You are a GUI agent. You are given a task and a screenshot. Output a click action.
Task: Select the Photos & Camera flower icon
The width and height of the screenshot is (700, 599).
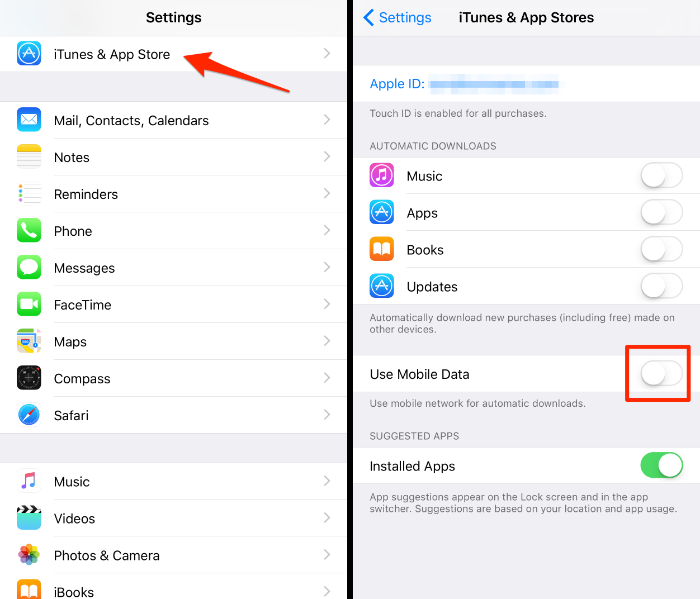coord(29,554)
